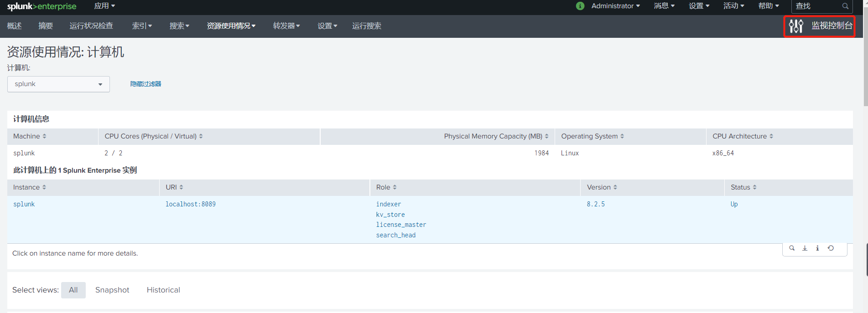This screenshot has width=868, height=313.
Task: Select the Snapshot view
Action: [112, 290]
